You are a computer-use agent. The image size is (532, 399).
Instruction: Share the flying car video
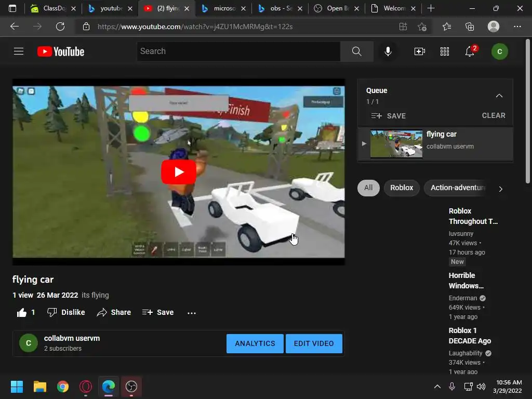pyautogui.click(x=114, y=312)
